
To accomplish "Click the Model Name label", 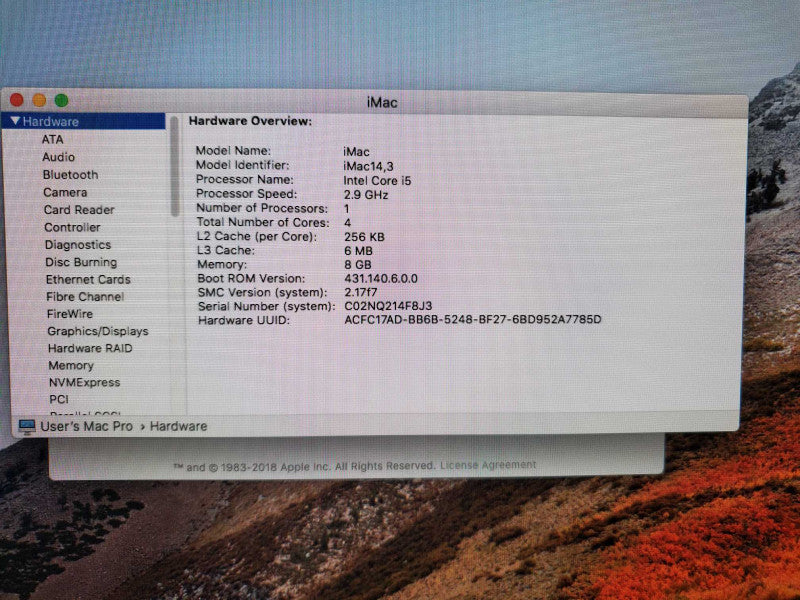I will (233, 151).
